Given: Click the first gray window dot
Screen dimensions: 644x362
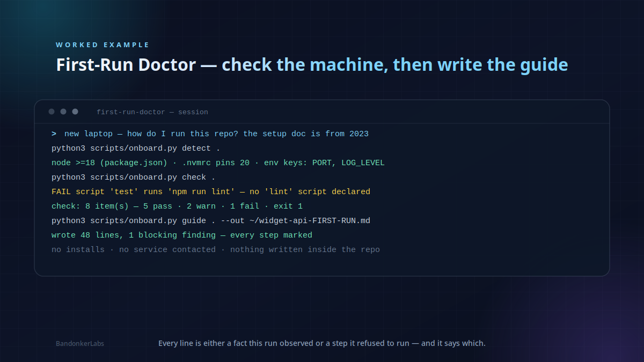Looking at the screenshot, I should point(52,112).
